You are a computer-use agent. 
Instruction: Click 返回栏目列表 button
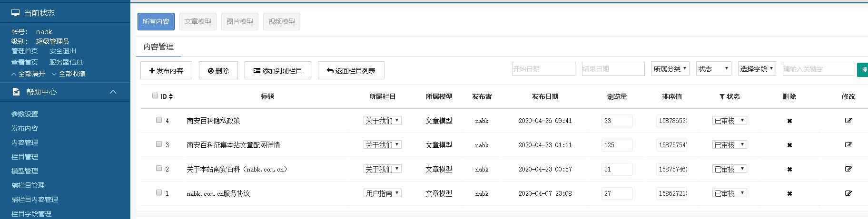click(x=351, y=71)
